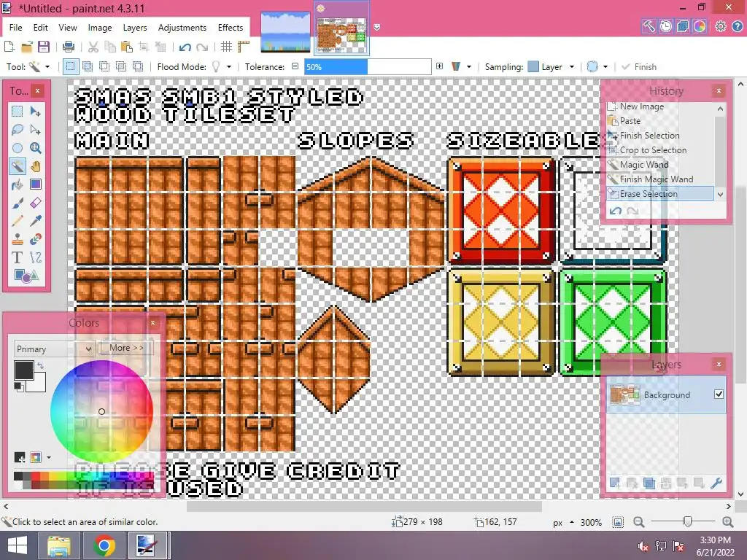Click the Open file folder icon
The height and width of the screenshot is (560, 747).
pyautogui.click(x=27, y=47)
